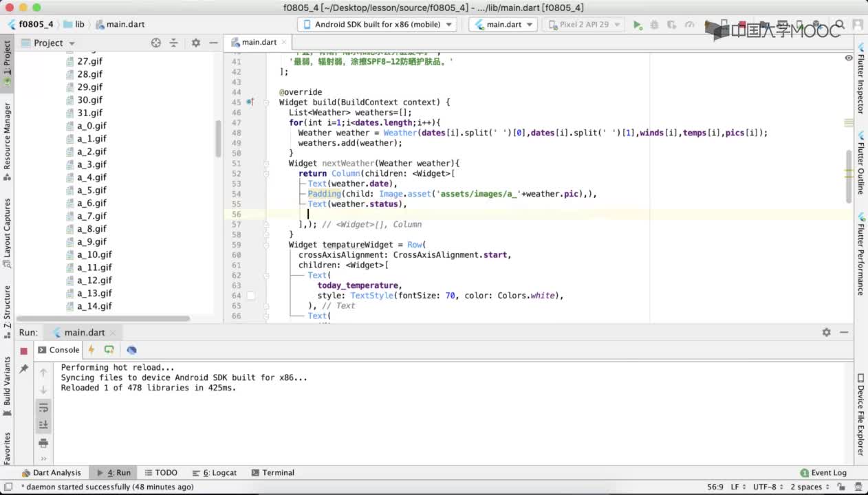Click run with coverage toolbar icon
The width and height of the screenshot is (868, 495).
(672, 25)
